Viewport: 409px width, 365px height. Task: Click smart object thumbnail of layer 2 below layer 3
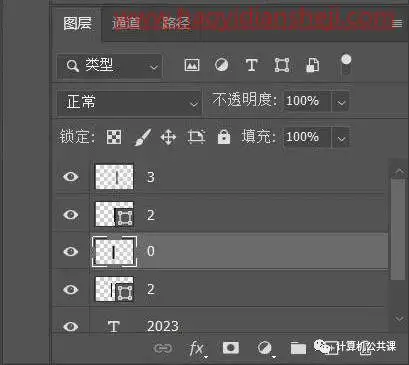(115, 214)
